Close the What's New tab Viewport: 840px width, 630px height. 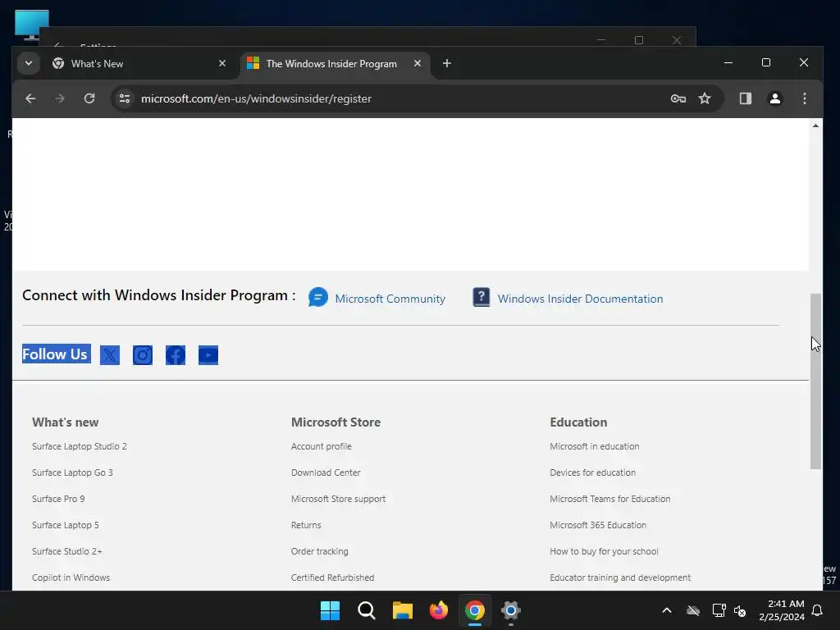222,64
